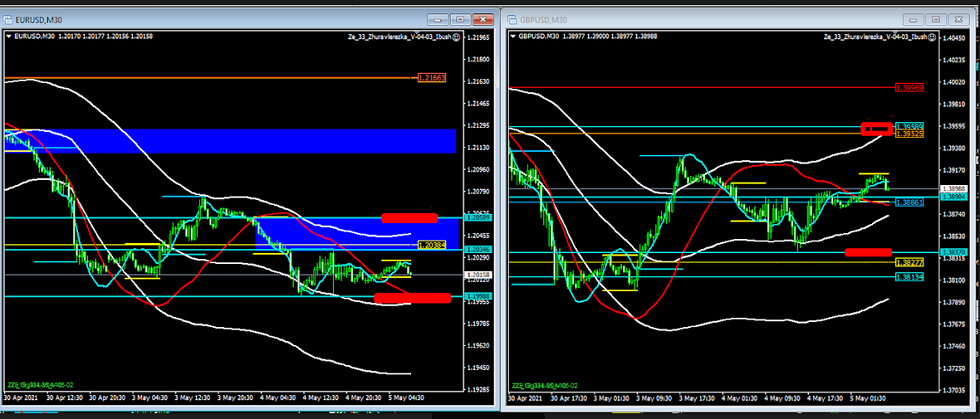This screenshot has height=419, width=980.
Task: Maximize the EURUSD,M30 chart window
Action: (459, 19)
